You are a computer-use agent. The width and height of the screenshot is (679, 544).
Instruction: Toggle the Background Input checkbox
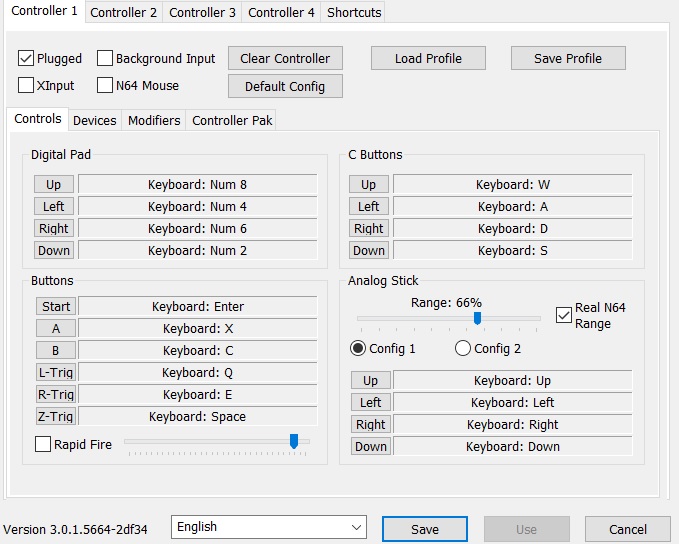tap(105, 59)
